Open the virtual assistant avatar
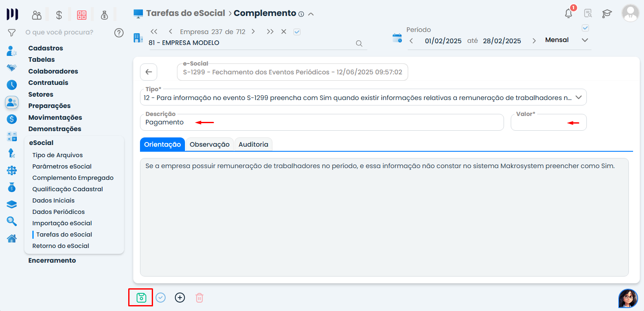This screenshot has width=644, height=311. (x=628, y=298)
